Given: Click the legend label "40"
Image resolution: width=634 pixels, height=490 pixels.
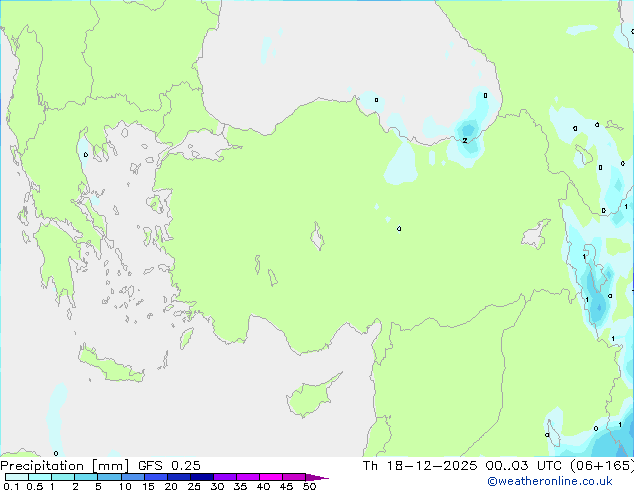Looking at the screenshot, I should point(263,486).
